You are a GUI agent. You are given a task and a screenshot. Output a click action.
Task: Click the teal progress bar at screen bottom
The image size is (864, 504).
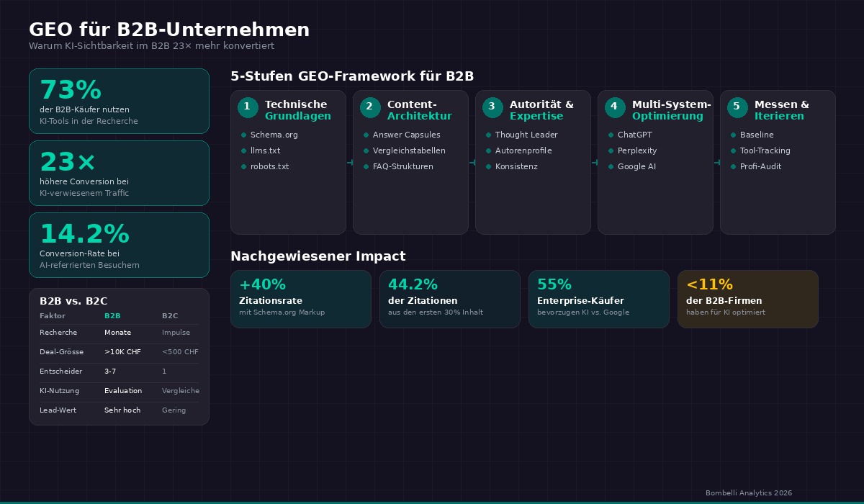432,502
